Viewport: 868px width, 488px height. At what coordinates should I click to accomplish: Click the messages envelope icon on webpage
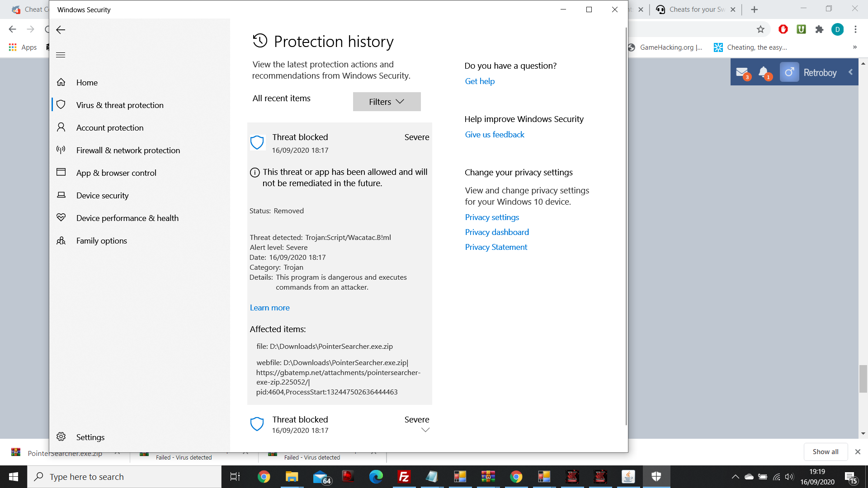coord(742,72)
